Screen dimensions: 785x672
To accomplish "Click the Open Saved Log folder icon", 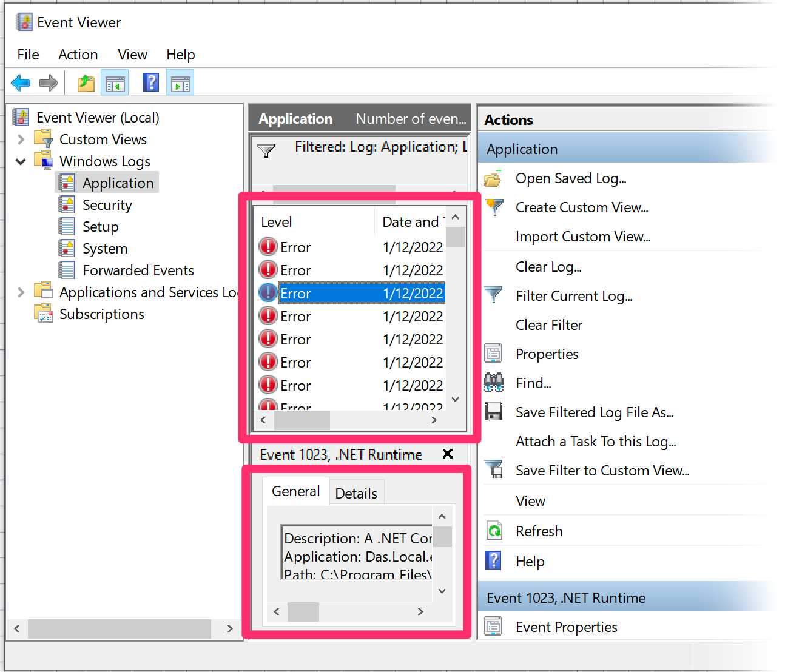I will [493, 178].
